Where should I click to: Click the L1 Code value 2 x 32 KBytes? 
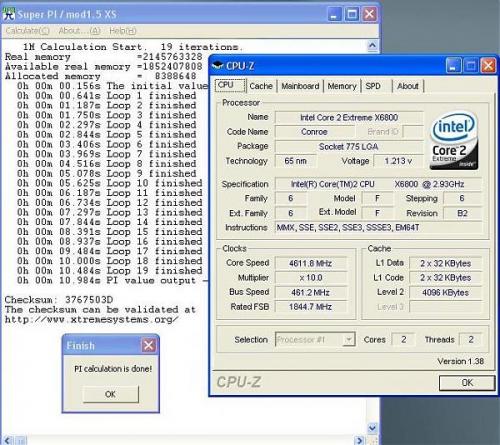coord(446,278)
